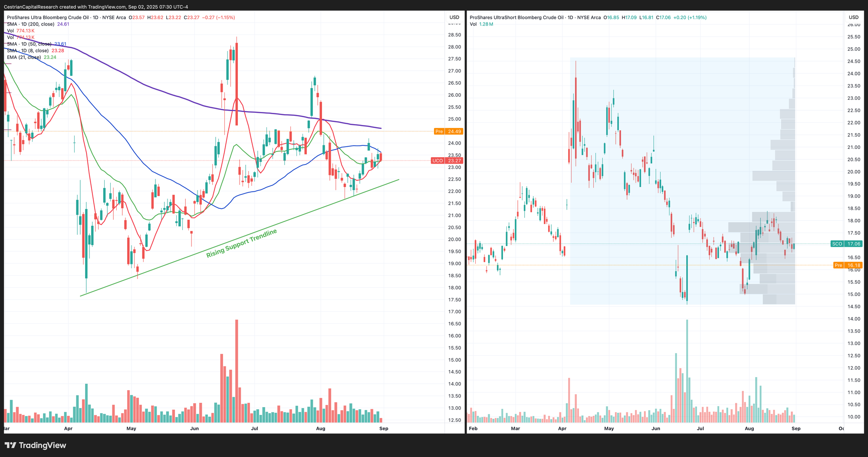868x457 pixels.
Task: Click the Jun label on UCO time axis
Action: (194, 429)
